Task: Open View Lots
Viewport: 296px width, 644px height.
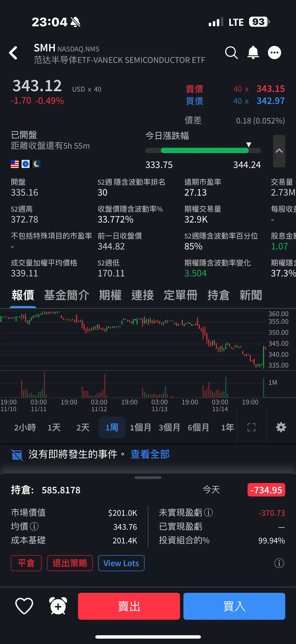Action: (x=121, y=563)
